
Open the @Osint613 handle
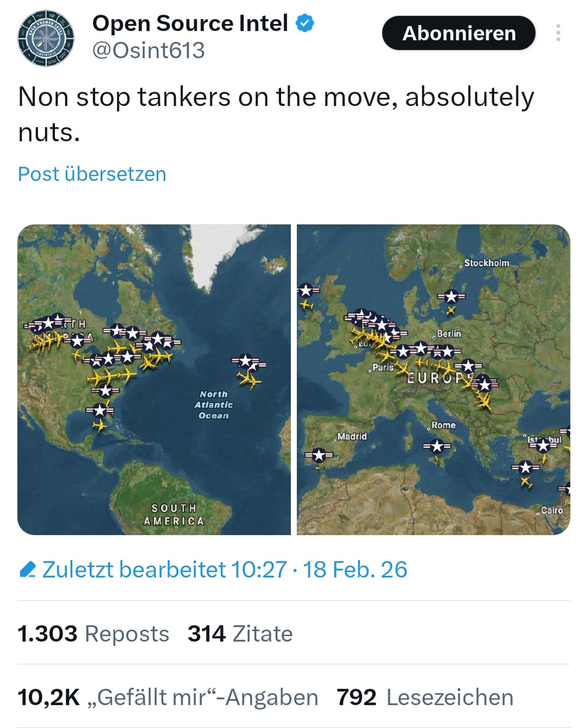(x=148, y=51)
